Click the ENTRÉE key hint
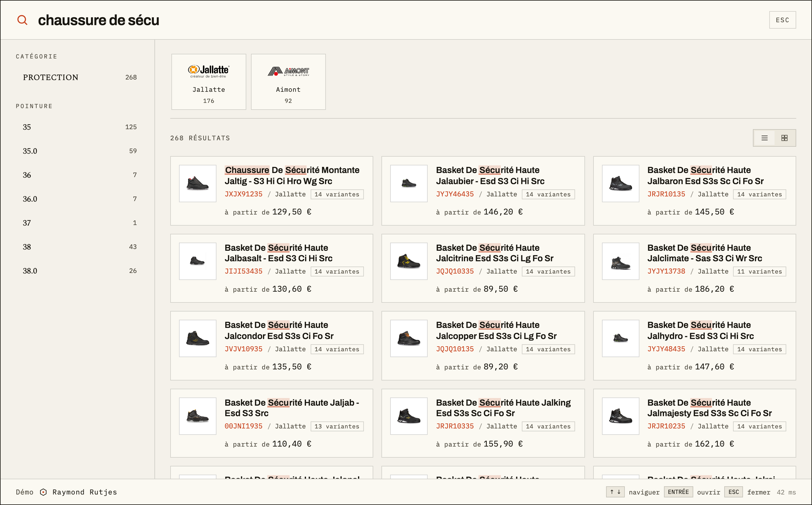The height and width of the screenshot is (505, 812). point(678,492)
